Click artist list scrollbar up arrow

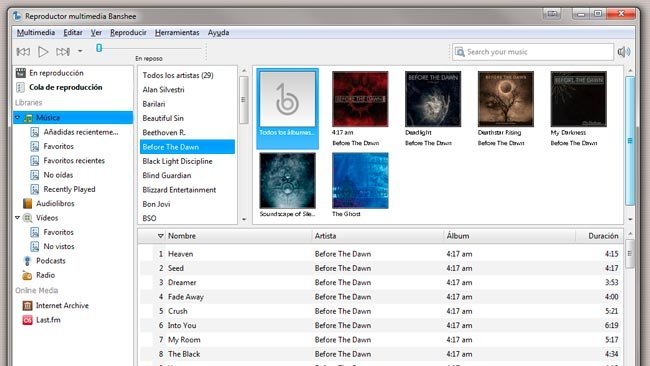click(x=244, y=71)
